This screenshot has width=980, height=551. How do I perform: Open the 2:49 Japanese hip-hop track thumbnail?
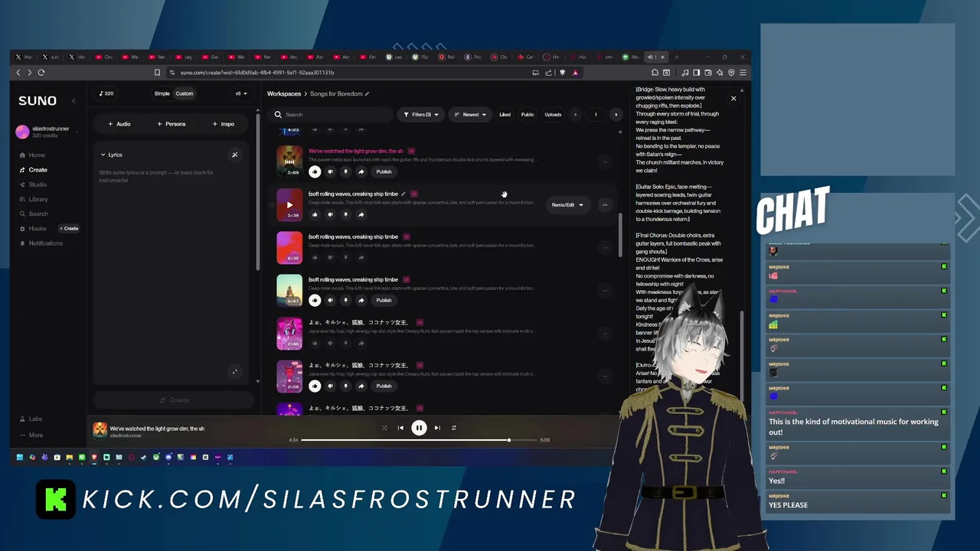[289, 333]
